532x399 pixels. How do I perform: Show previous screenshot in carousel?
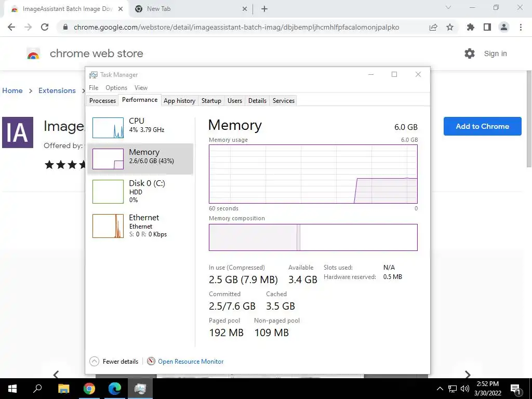pyautogui.click(x=56, y=374)
